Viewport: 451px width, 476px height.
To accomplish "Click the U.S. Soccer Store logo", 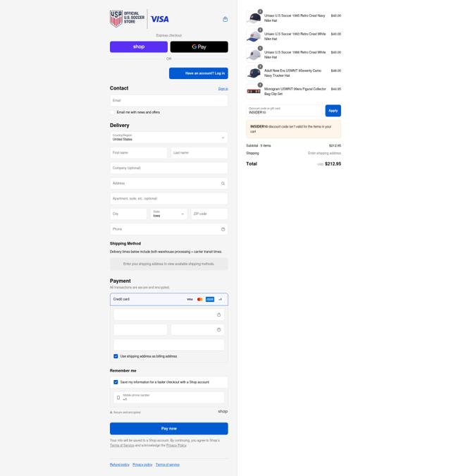I will [x=127, y=18].
